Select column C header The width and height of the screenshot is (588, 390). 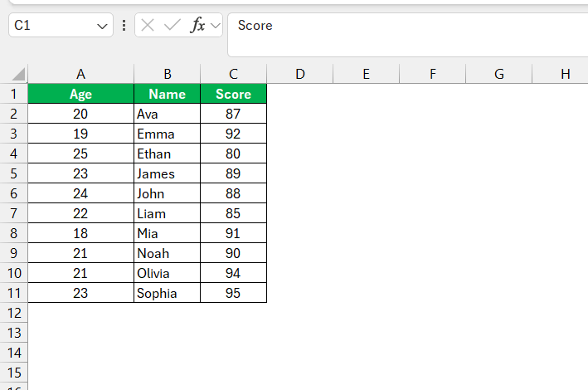pos(234,74)
